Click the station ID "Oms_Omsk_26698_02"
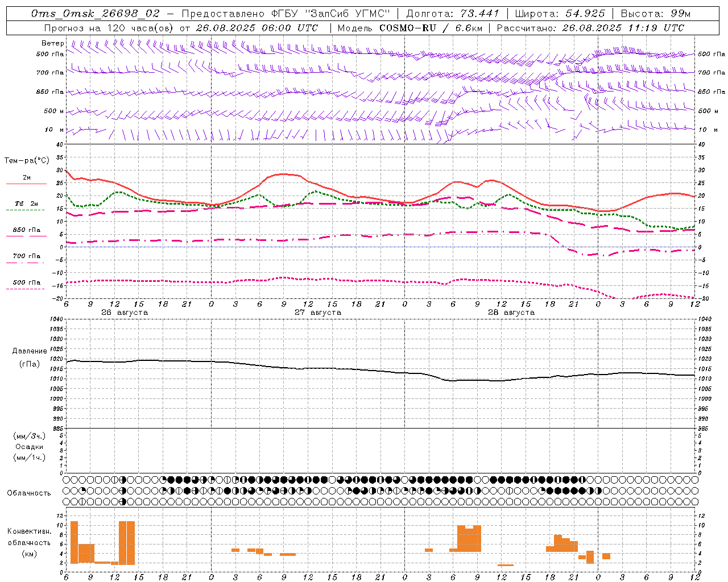Image resolution: width=728 pixels, height=582 pixels. point(96,14)
